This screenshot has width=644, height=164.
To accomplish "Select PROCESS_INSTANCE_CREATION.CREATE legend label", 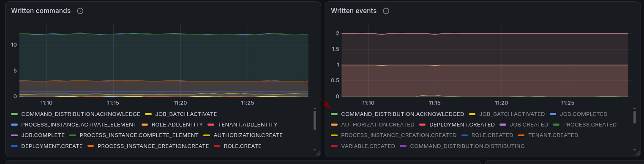I will (153, 146).
